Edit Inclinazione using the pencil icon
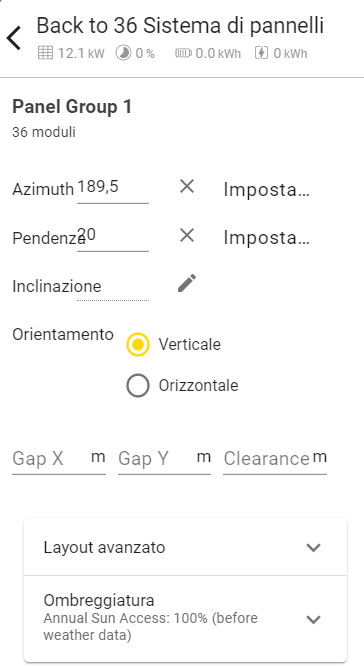 click(x=187, y=284)
